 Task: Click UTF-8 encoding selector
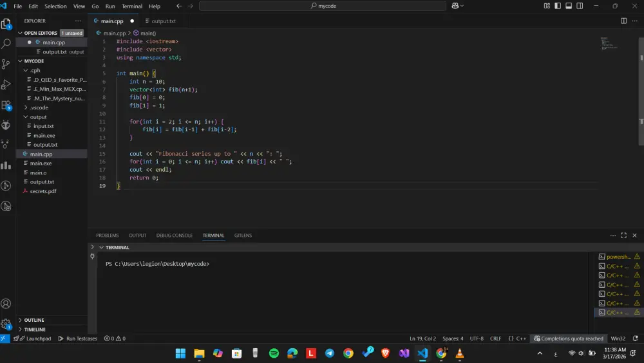click(477, 339)
